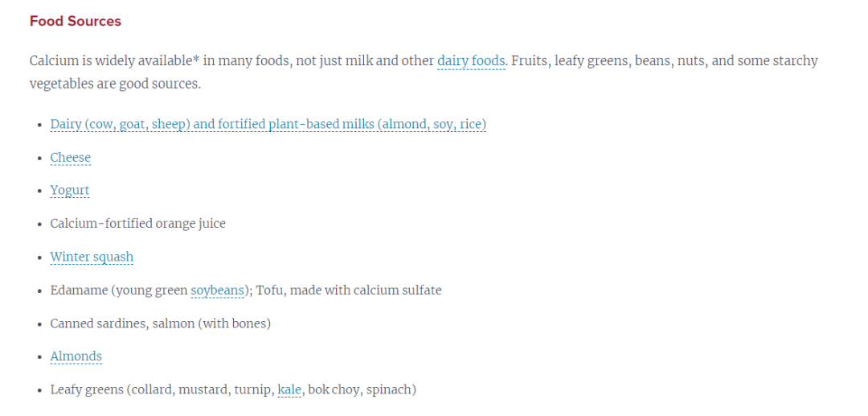Viewport: 868px width, 416px height.
Task: Click "salmon (with bones)" text
Action: pos(209,323)
